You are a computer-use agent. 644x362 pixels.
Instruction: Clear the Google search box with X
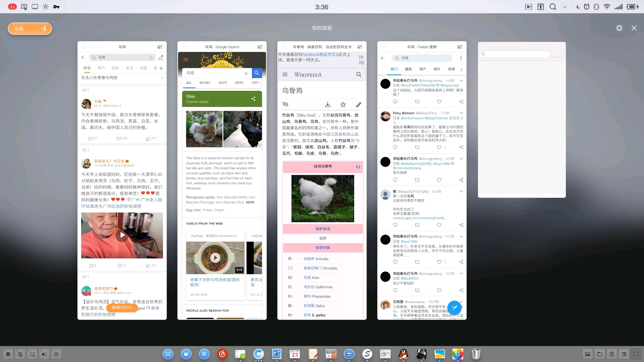click(246, 73)
